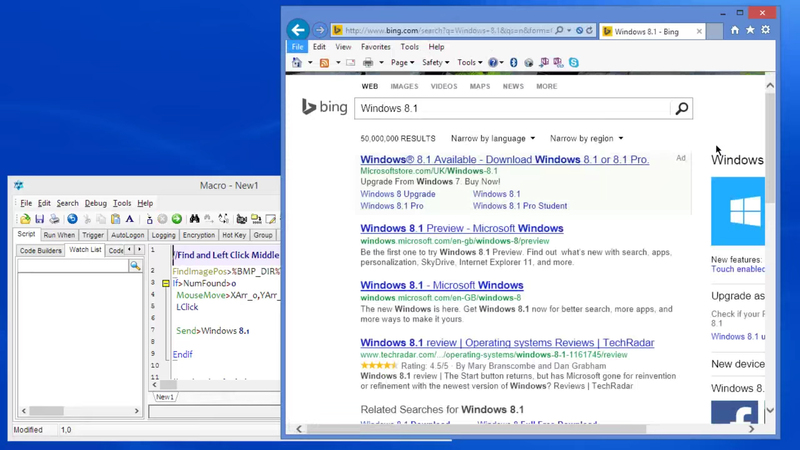Image resolution: width=800 pixels, height=450 pixels.
Task: Open IE settings gear icon
Action: (766, 30)
